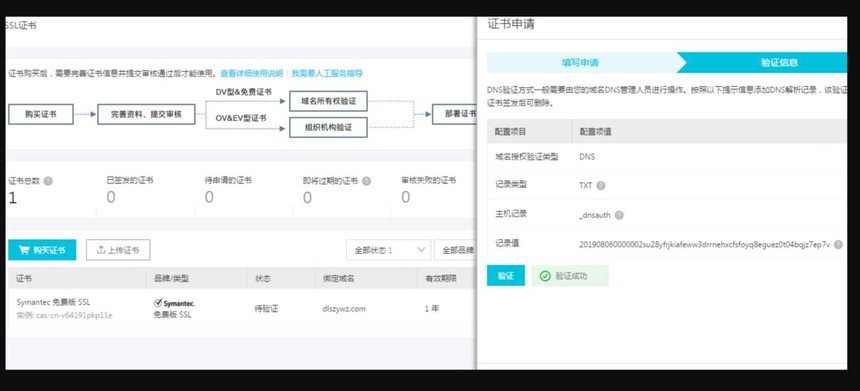Click the 状态 column header
Image resolution: width=860 pixels, height=391 pixels.
tap(262, 279)
